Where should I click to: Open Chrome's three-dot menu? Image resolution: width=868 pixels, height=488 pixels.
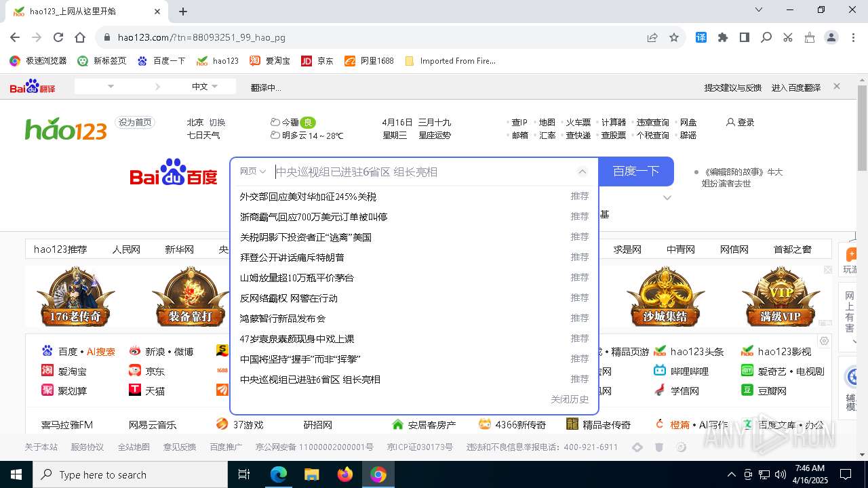(x=853, y=37)
